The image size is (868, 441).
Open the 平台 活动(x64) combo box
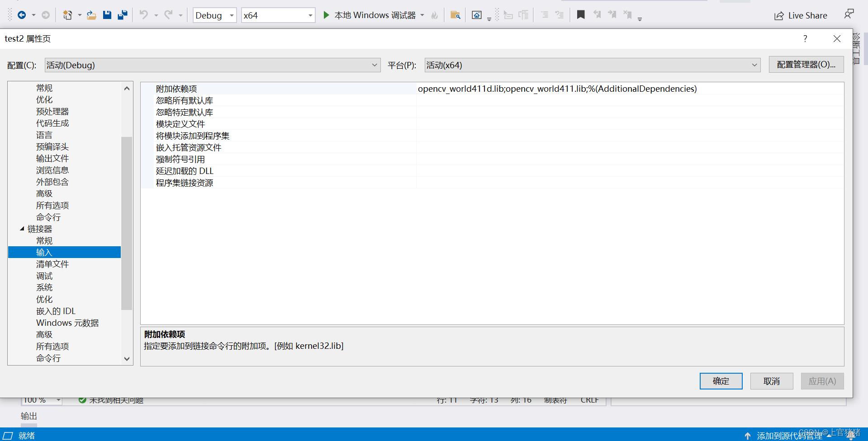[593, 65]
